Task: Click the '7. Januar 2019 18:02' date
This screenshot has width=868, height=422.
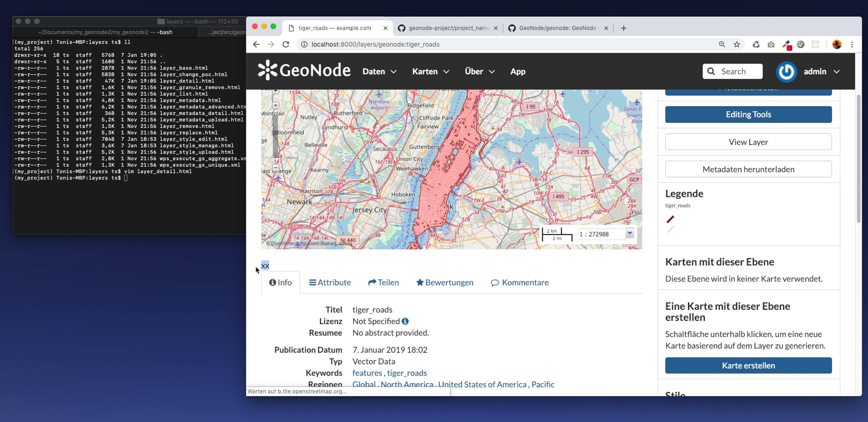Action: 390,350
